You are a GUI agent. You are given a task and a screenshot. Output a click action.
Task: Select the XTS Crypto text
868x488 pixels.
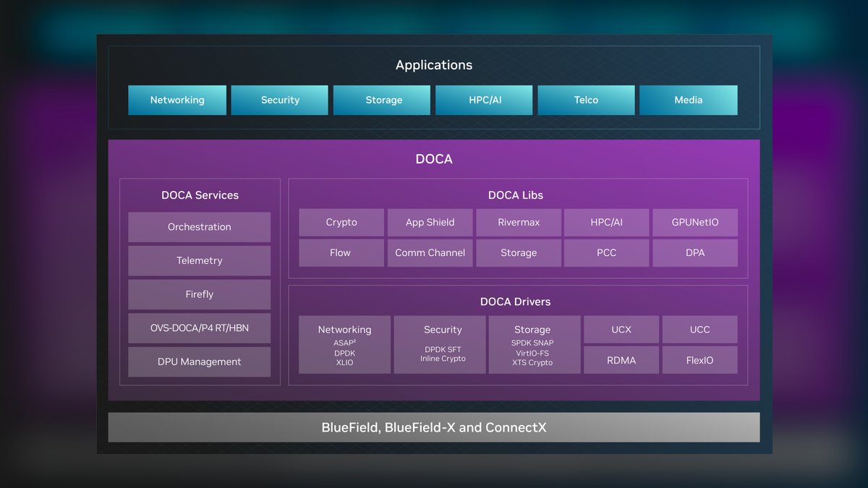pos(532,363)
